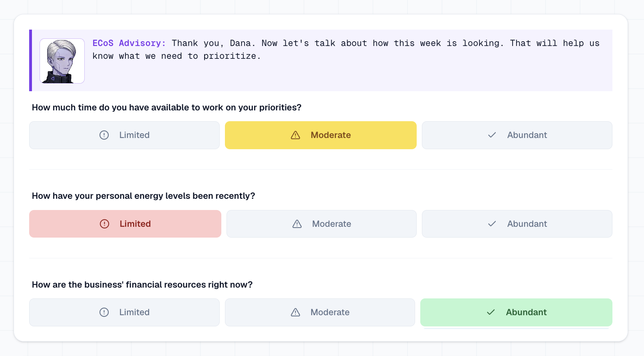Click the financial resources question text
This screenshot has height=356, width=644.
(x=142, y=285)
